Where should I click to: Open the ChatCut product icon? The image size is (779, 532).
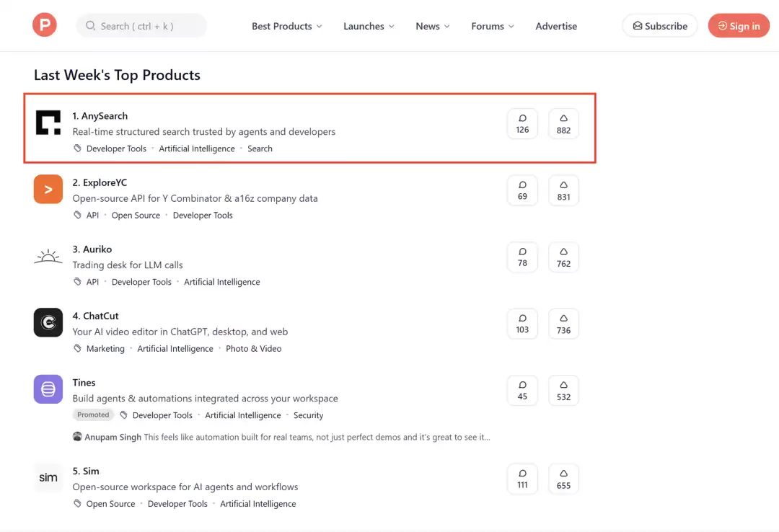(48, 322)
